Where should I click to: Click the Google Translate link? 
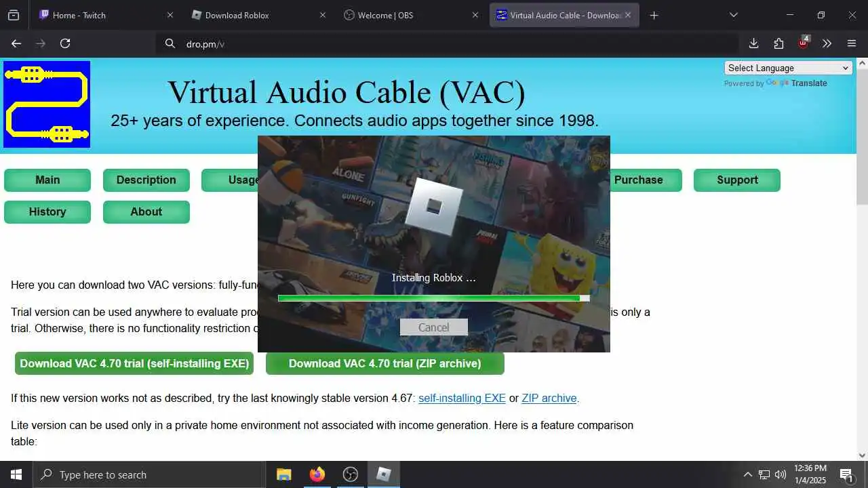[x=797, y=83]
